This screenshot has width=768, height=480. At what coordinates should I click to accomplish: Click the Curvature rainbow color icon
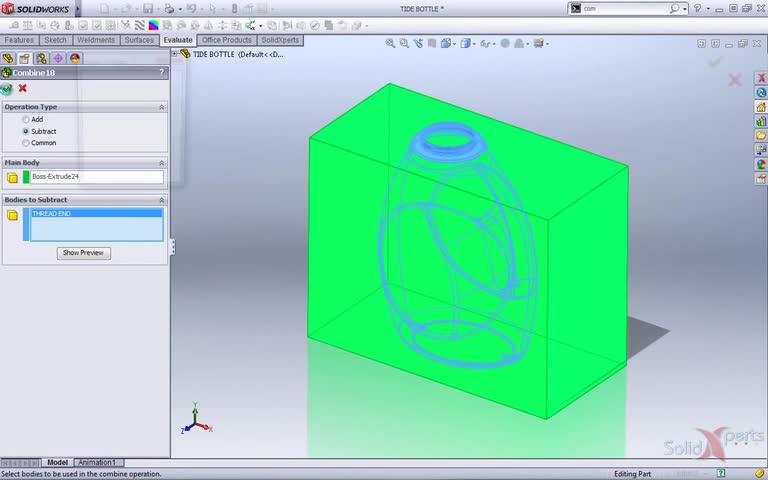[154, 25]
